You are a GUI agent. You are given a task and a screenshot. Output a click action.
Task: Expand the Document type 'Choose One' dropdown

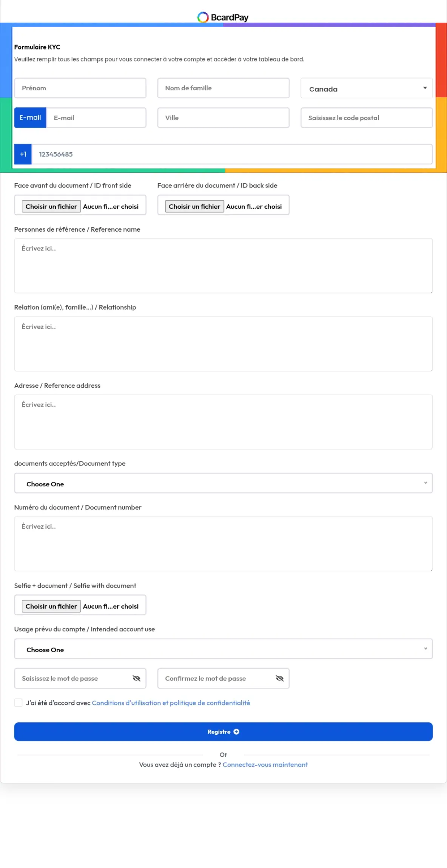click(223, 484)
